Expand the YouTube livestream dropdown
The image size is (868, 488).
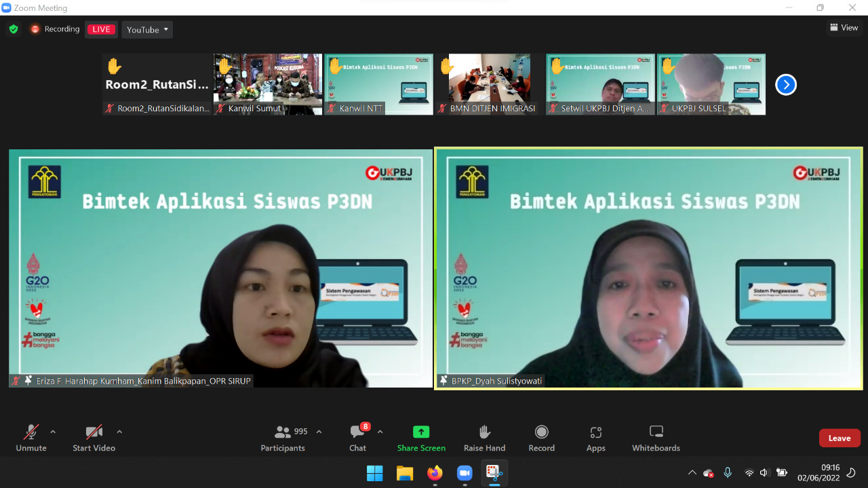tap(147, 29)
